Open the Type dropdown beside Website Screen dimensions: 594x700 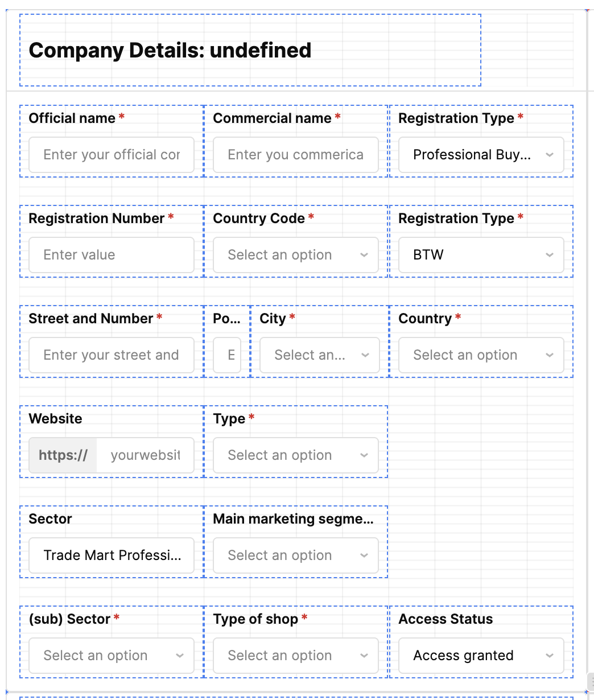coord(295,455)
